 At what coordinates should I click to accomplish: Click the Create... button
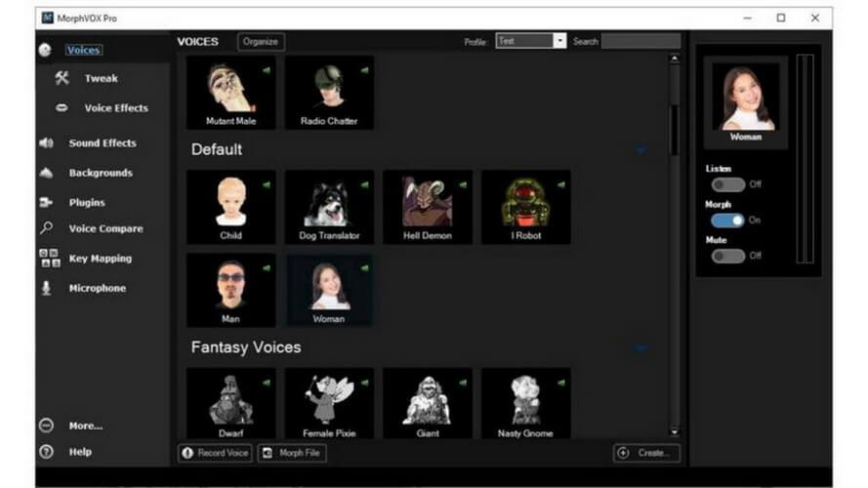(646, 453)
